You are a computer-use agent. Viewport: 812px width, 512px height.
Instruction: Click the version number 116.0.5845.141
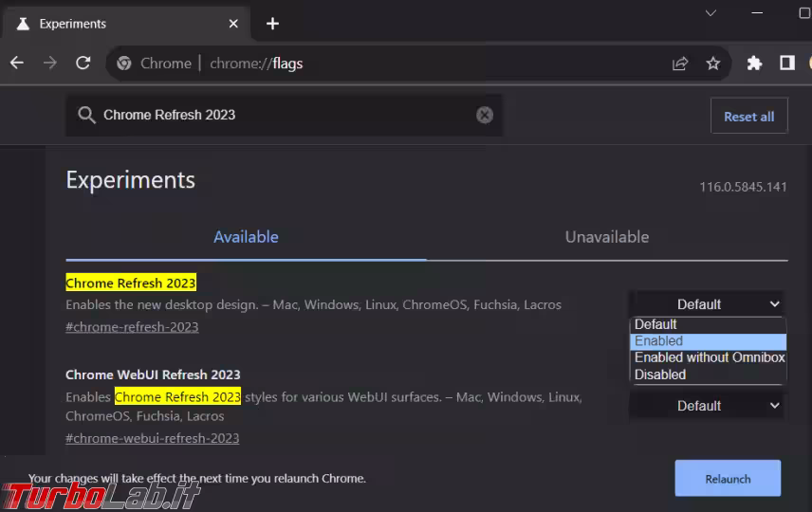coord(743,187)
